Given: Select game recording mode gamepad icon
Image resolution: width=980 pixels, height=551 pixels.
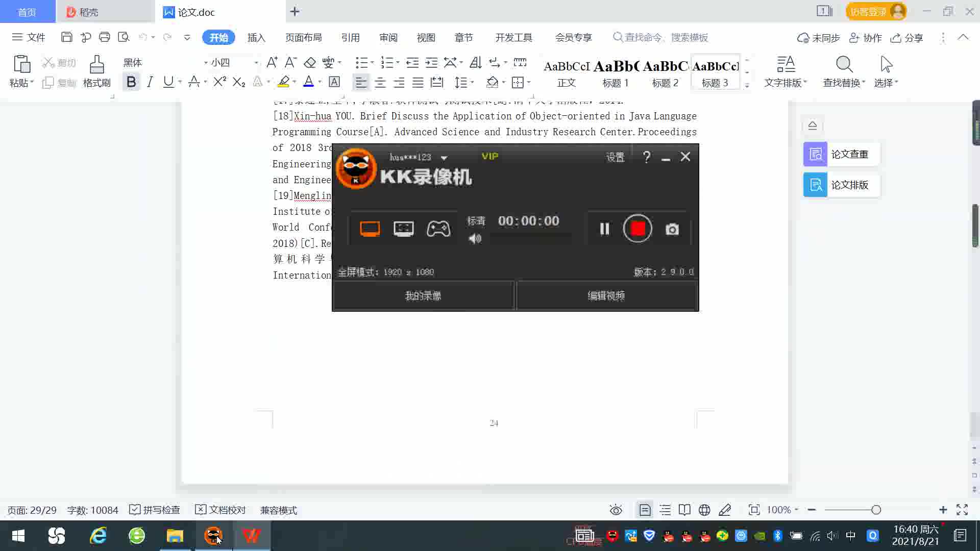Looking at the screenshot, I should pos(438,229).
